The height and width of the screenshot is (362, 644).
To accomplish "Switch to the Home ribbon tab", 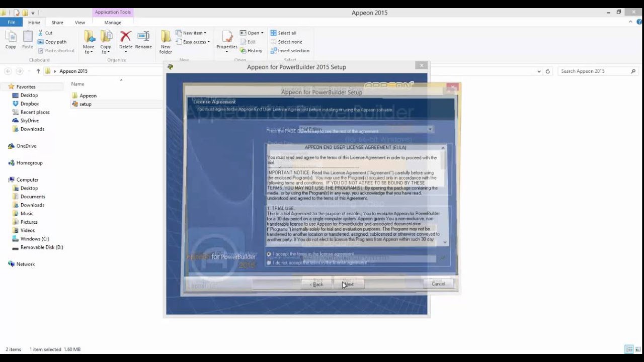I will click(34, 23).
